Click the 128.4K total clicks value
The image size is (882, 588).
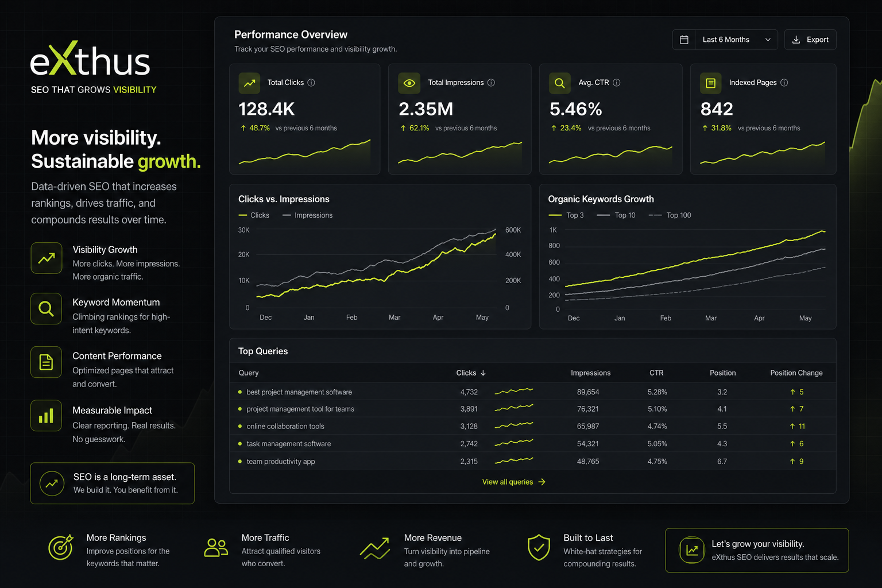(266, 109)
